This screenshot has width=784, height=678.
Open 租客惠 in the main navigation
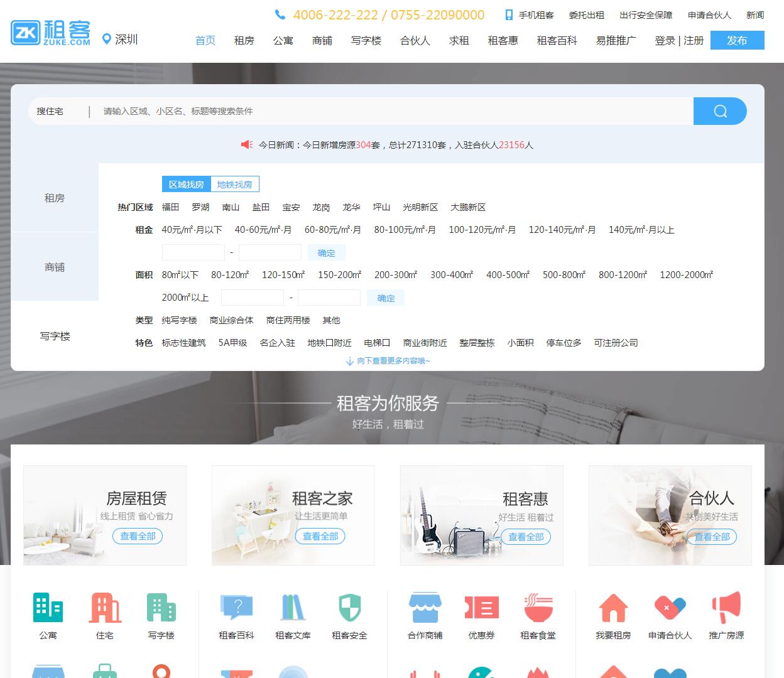[x=503, y=40]
